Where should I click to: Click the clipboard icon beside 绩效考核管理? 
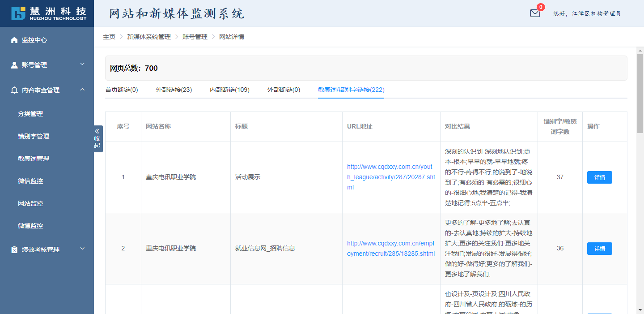point(14,249)
